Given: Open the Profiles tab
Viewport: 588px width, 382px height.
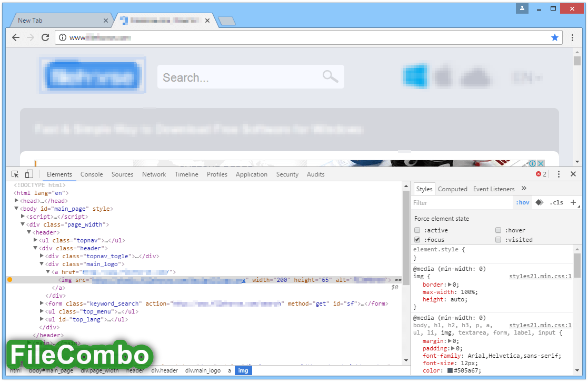Looking at the screenshot, I should click(x=217, y=174).
